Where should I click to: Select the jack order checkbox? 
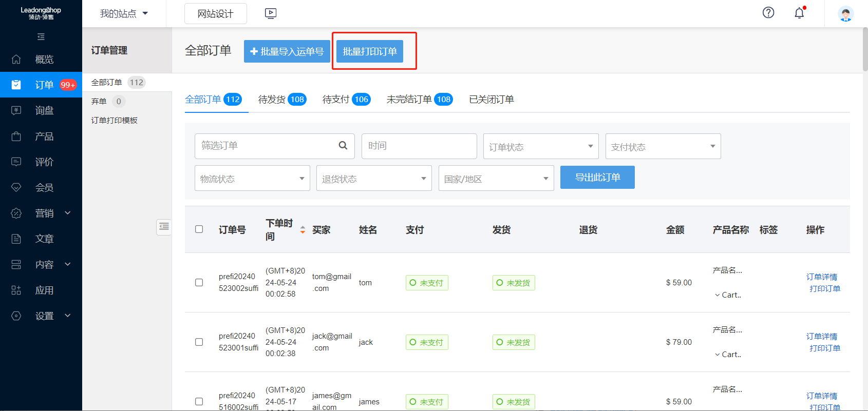tap(199, 342)
